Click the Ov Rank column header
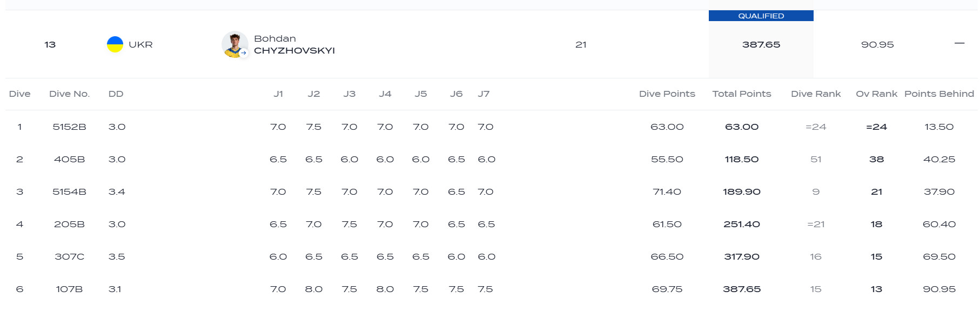Screen dimensions: 980x317 [x=876, y=94]
